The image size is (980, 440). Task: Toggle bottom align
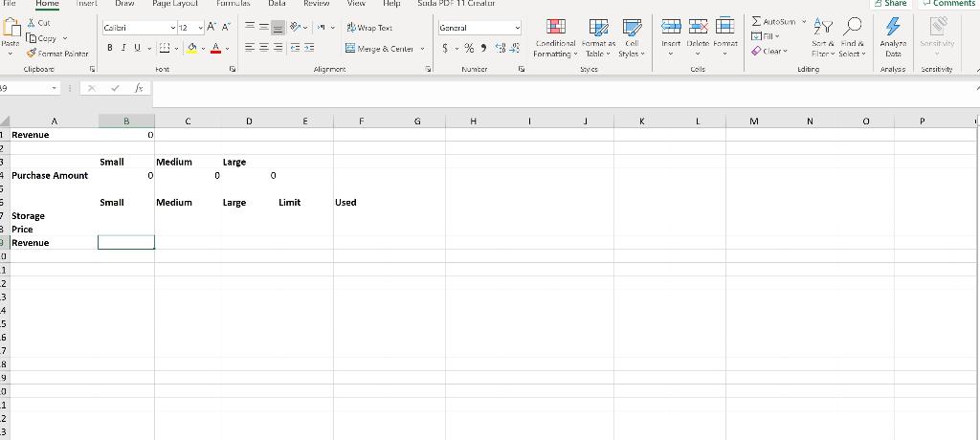(x=278, y=28)
